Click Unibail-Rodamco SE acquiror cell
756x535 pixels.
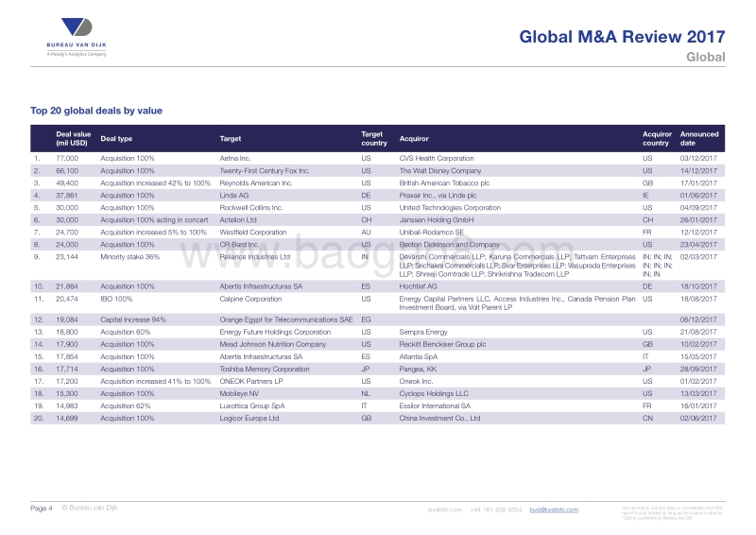(x=432, y=232)
